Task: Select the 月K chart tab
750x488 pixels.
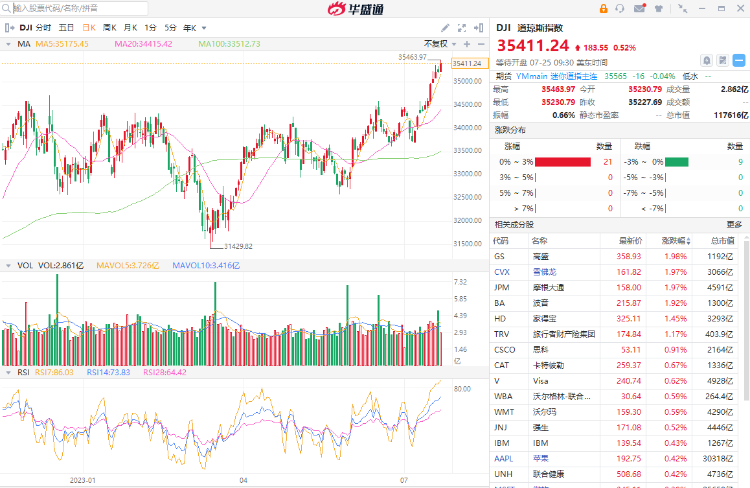Action: (x=130, y=28)
